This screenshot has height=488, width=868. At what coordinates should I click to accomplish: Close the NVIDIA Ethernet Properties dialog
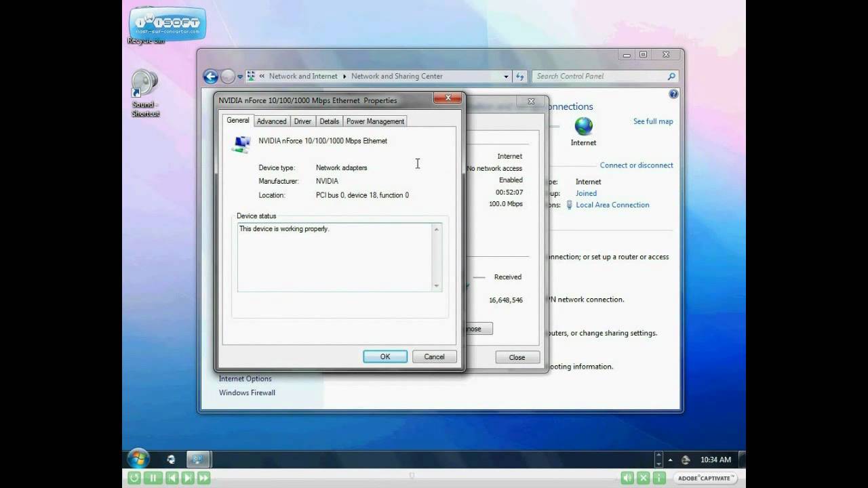(448, 98)
